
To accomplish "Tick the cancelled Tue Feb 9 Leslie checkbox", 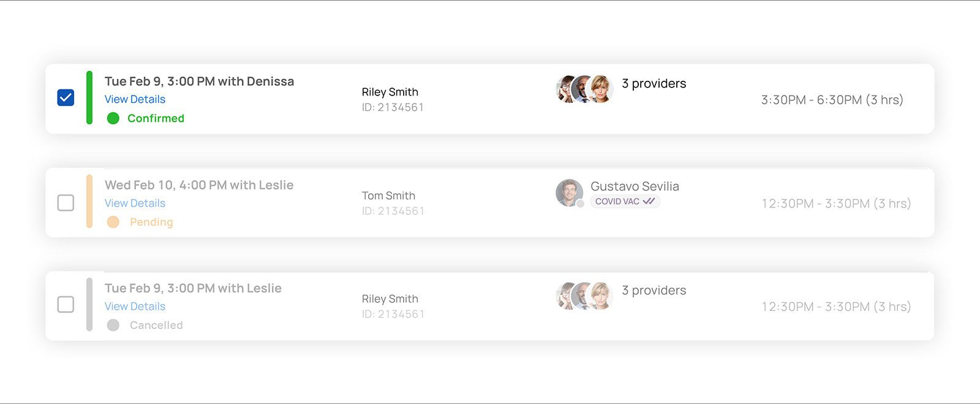I will (66, 304).
